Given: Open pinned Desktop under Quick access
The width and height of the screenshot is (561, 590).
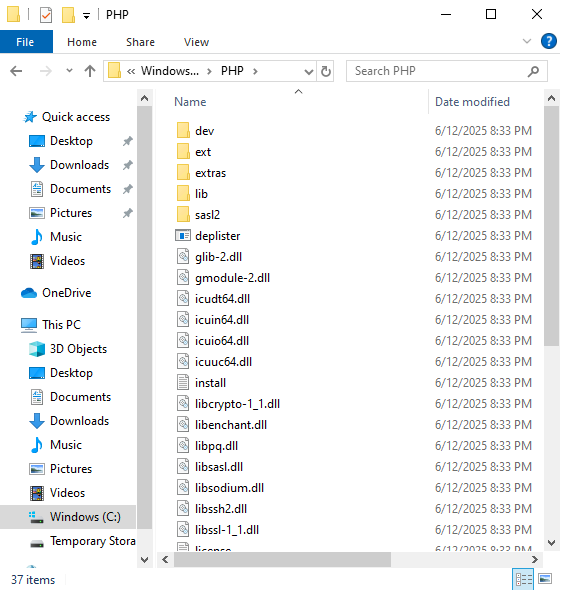Looking at the screenshot, I should (x=71, y=141).
